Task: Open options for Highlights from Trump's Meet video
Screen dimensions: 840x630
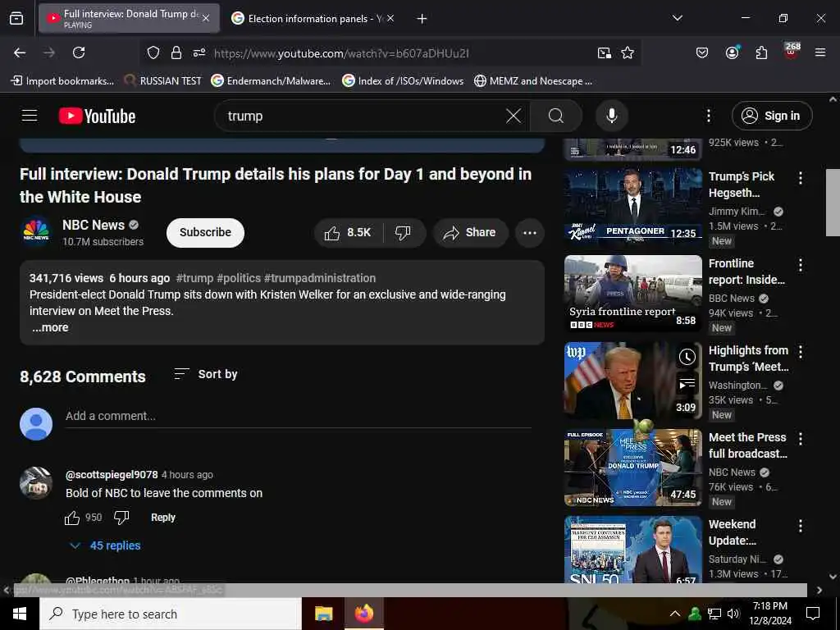Action: coord(801,351)
